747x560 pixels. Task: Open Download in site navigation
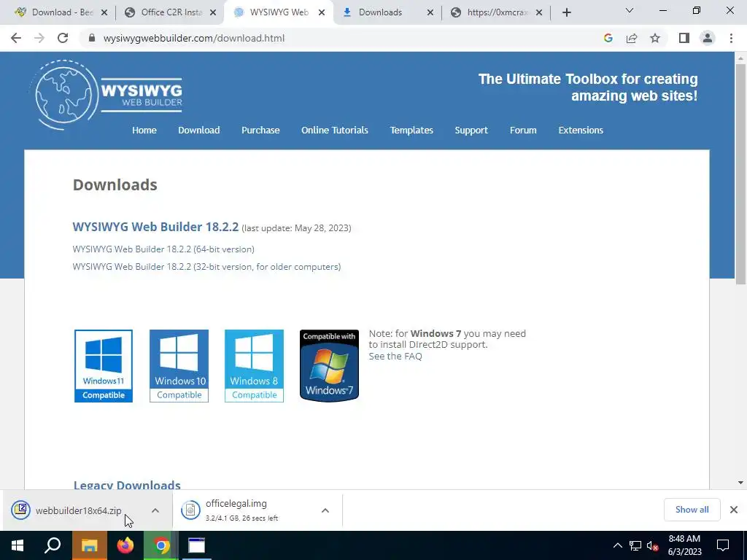198,130
